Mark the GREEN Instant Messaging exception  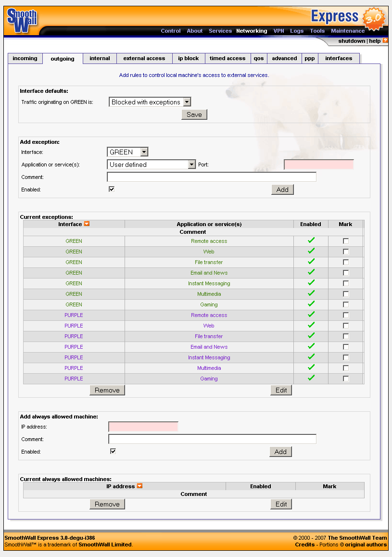click(x=346, y=283)
